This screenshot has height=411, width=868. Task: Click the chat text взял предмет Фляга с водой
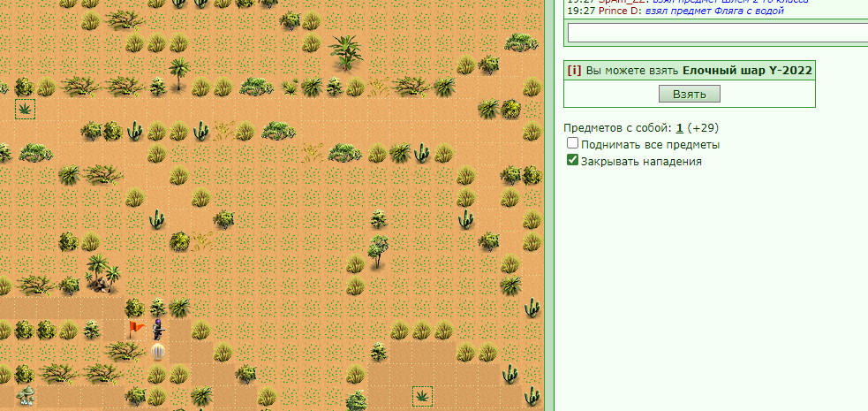pyautogui.click(x=714, y=11)
